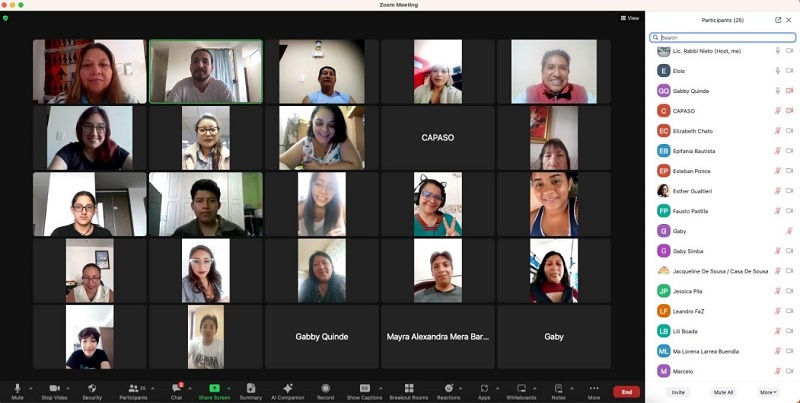Open the Security shield options
Image resolution: width=800 pixels, height=403 pixels.
point(92,390)
